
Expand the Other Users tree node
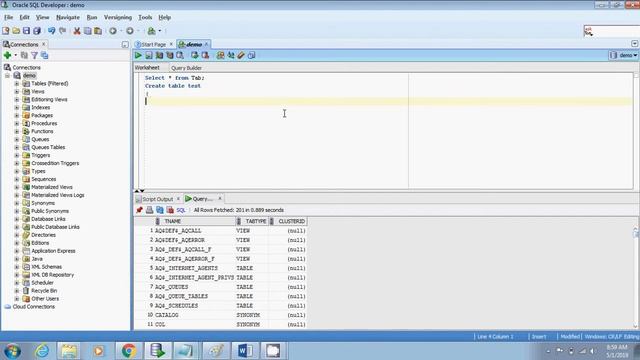click(17, 299)
